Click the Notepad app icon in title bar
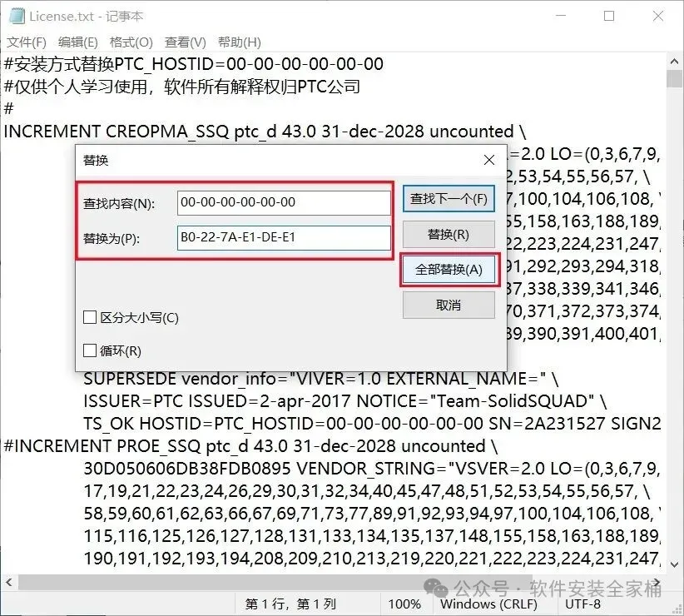The height and width of the screenshot is (616, 684). (17, 16)
